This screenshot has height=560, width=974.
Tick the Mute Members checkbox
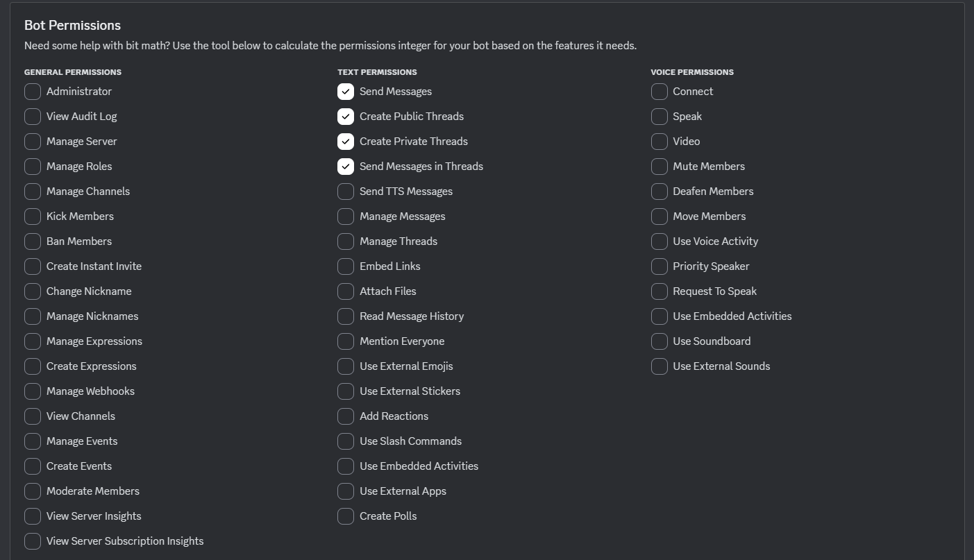tap(659, 167)
